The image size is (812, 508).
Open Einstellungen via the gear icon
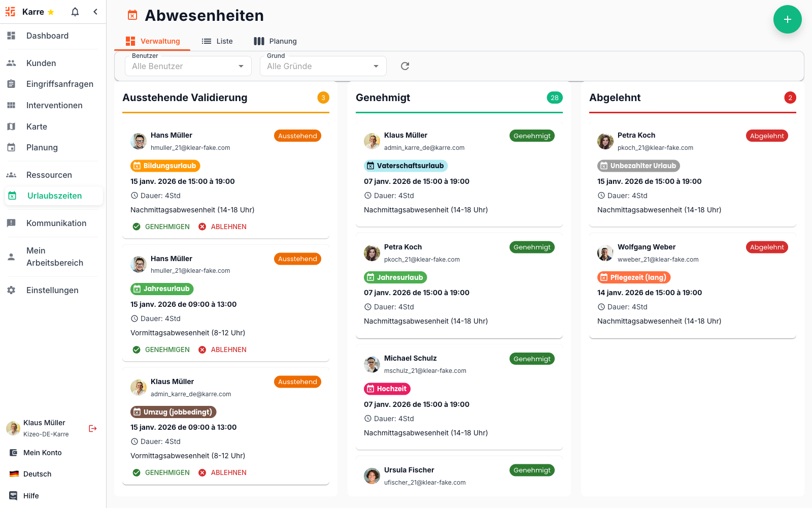point(11,290)
